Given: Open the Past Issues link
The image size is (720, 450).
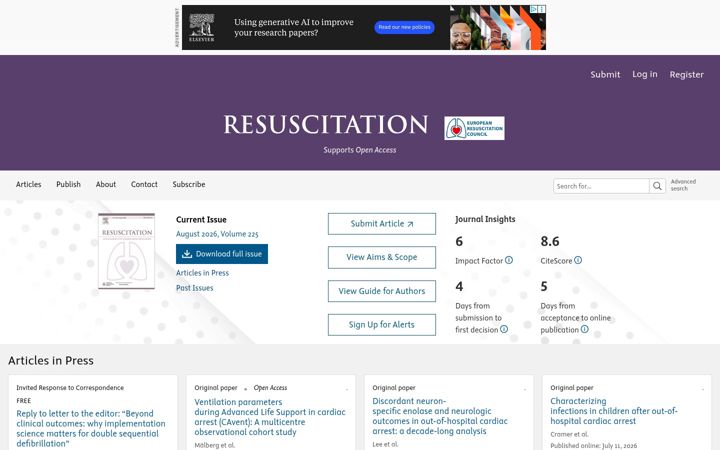Looking at the screenshot, I should 195,288.
